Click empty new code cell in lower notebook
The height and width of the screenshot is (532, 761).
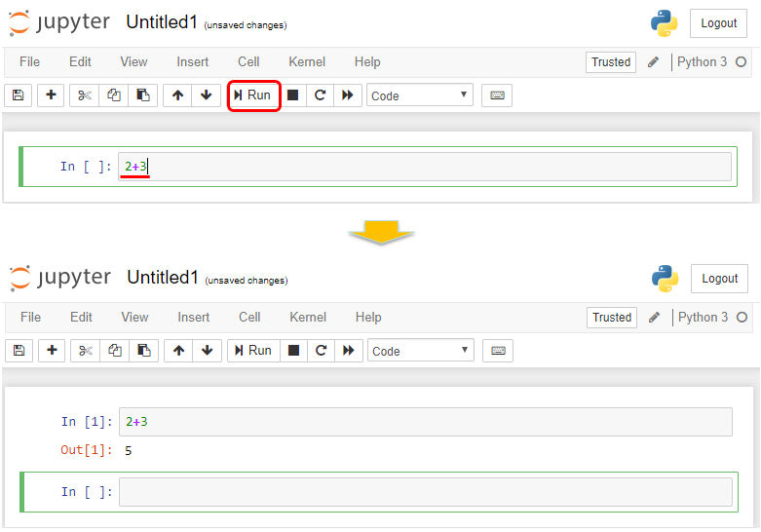coord(426,492)
